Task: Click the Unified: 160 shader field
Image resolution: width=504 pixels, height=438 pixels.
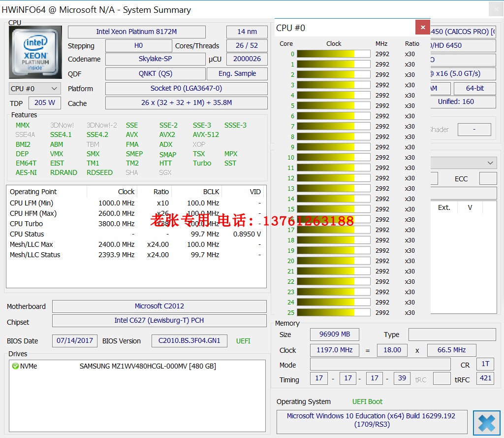Action: pyautogui.click(x=463, y=102)
